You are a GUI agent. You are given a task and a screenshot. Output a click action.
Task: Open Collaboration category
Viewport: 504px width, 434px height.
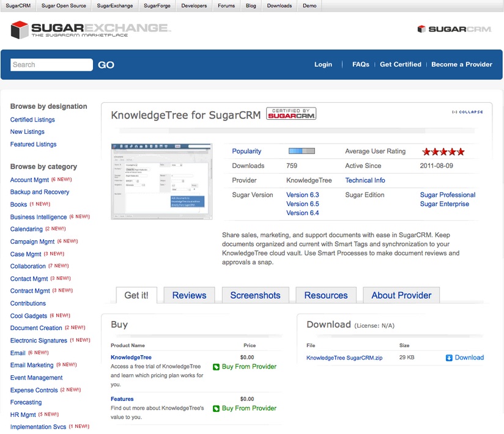click(28, 267)
